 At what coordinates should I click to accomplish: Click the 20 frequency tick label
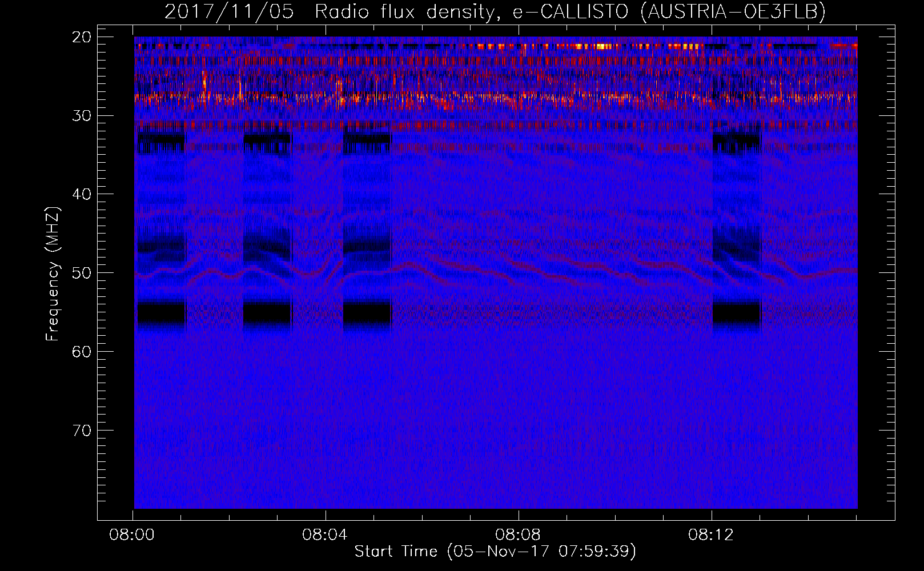pos(82,37)
